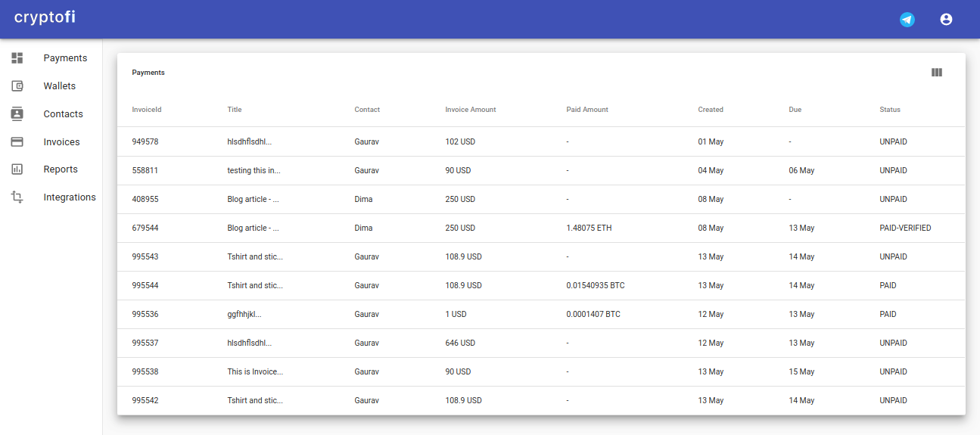Open the Telegram icon in header
This screenshot has height=435, width=980.
[907, 20]
